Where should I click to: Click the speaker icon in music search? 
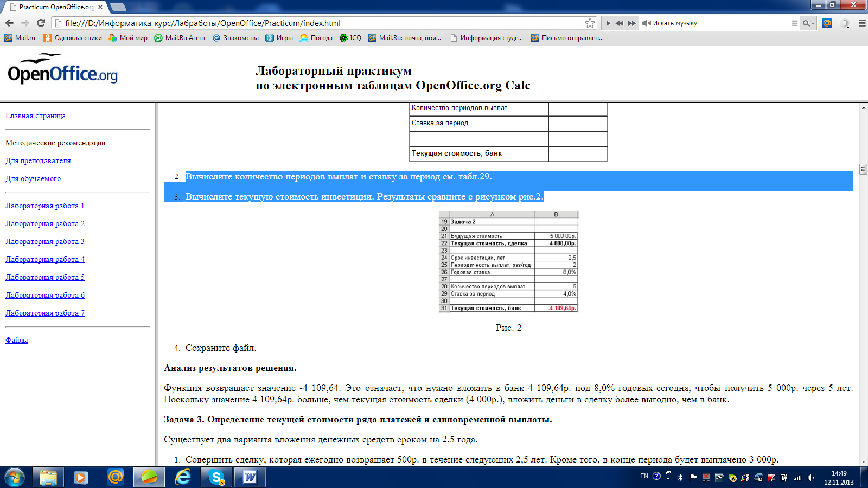646,23
